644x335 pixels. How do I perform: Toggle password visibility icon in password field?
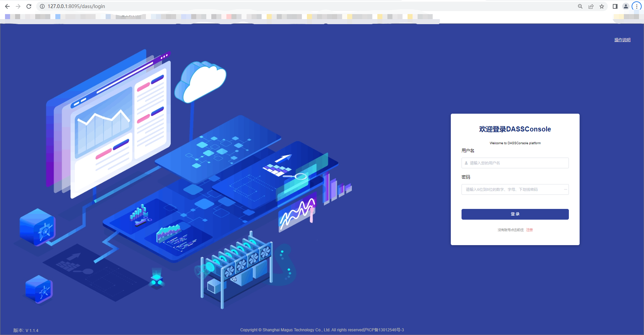pos(566,189)
